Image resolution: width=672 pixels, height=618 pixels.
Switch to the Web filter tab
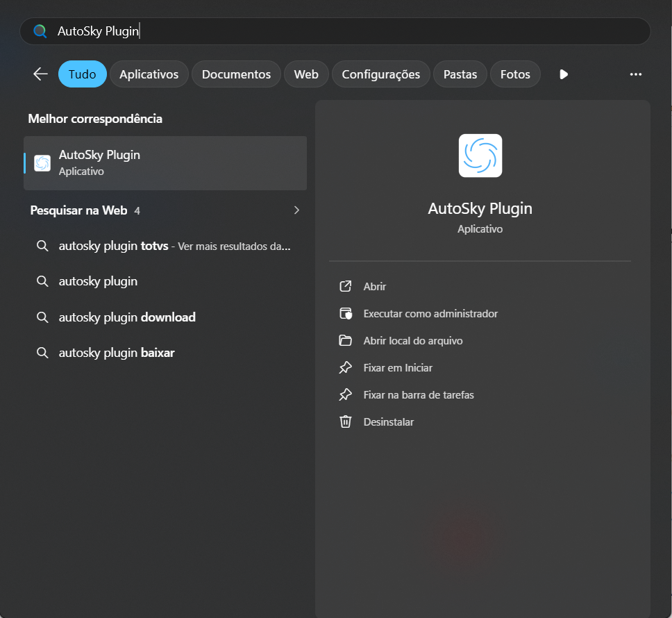(306, 74)
